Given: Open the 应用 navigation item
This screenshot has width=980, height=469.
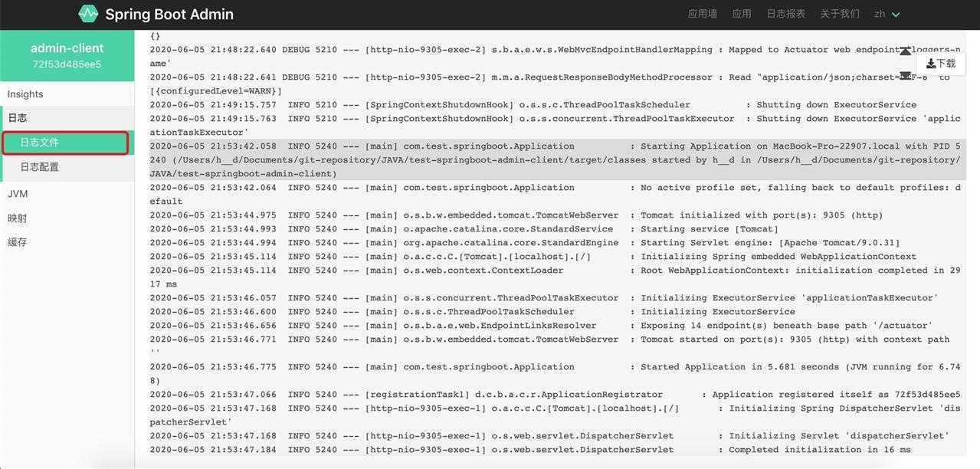Looking at the screenshot, I should pyautogui.click(x=742, y=14).
